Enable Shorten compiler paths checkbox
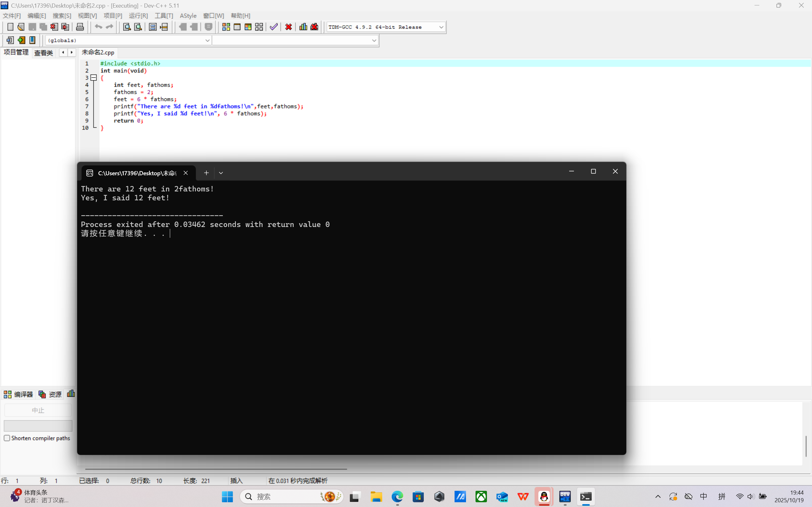Image resolution: width=812 pixels, height=507 pixels. coord(7,438)
